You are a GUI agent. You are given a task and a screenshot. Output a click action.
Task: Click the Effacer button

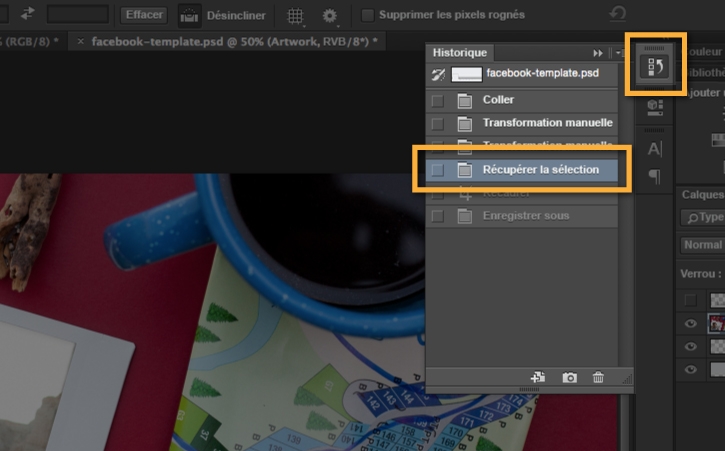tap(144, 15)
